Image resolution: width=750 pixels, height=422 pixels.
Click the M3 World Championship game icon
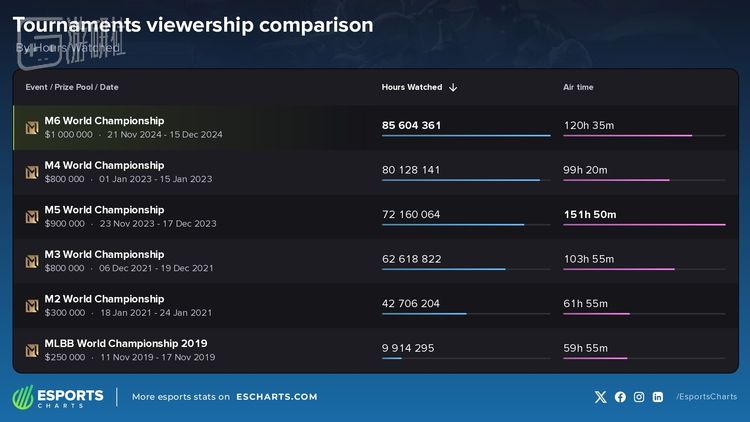pos(32,261)
